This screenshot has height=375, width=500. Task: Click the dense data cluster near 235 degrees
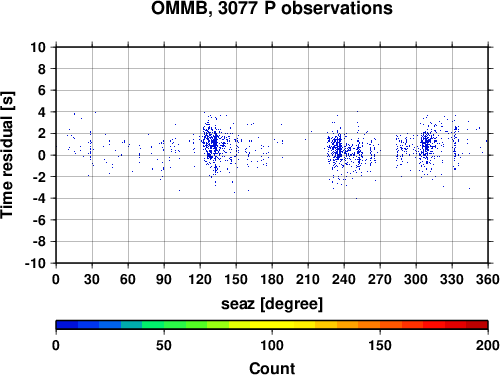337,148
